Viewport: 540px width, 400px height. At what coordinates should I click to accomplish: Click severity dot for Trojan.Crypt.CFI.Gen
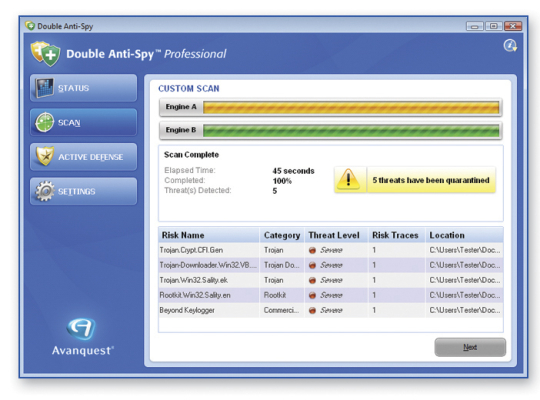click(x=312, y=250)
